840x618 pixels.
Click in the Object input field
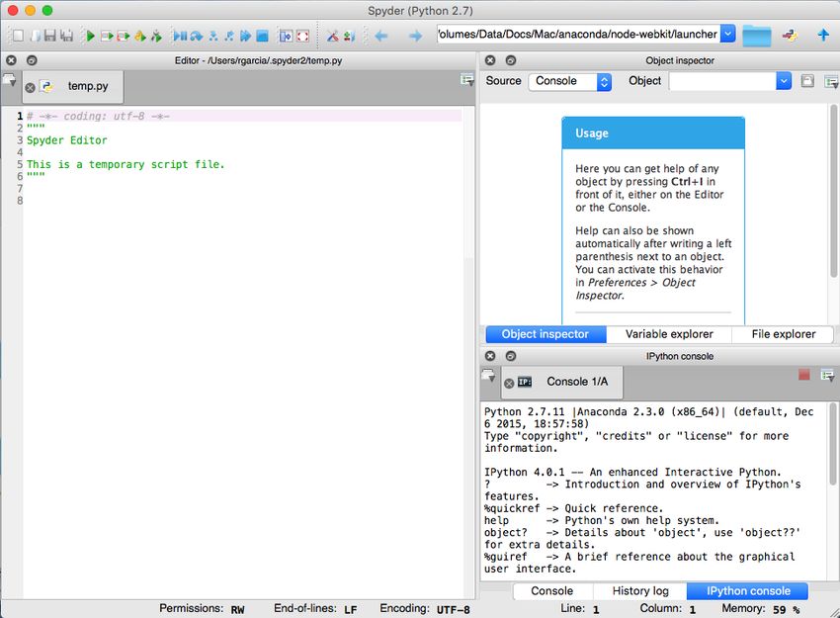(x=722, y=81)
